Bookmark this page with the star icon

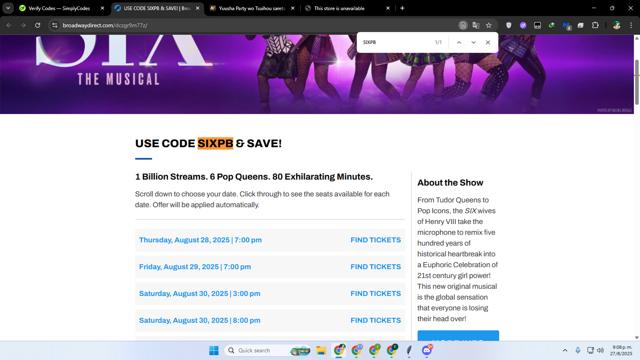pyautogui.click(x=489, y=25)
